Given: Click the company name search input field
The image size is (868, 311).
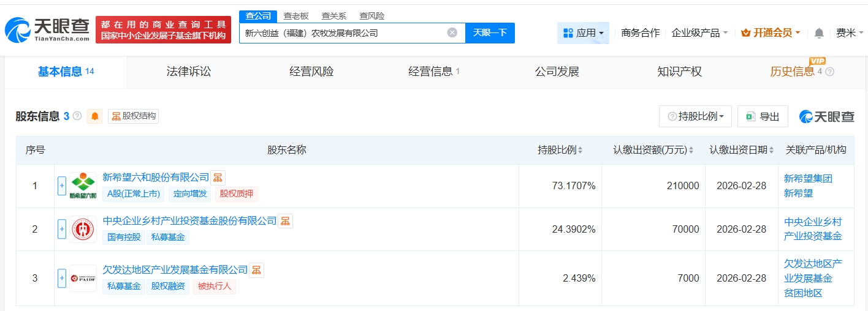Looking at the screenshot, I should click(x=343, y=33).
